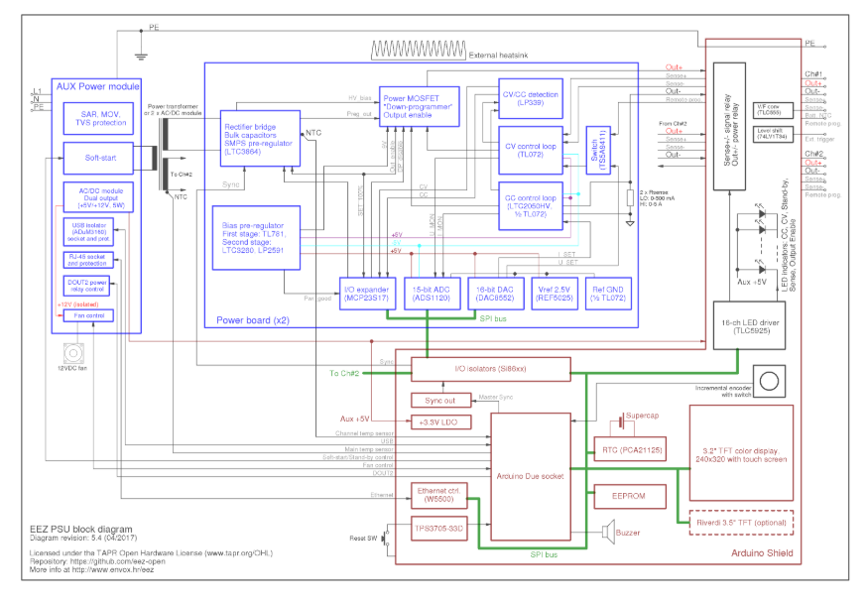Select the CV/CC detection (LP339) block
868x603 pixels.
click(x=531, y=98)
